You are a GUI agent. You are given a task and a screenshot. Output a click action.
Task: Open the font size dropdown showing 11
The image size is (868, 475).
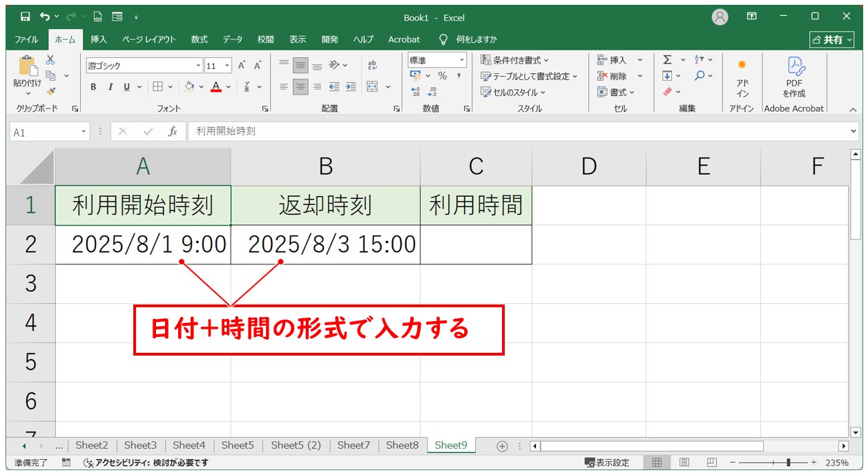point(228,66)
